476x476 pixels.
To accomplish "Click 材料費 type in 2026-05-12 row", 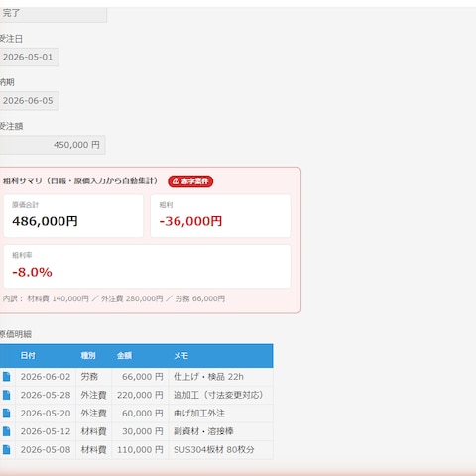I will [x=94, y=431].
